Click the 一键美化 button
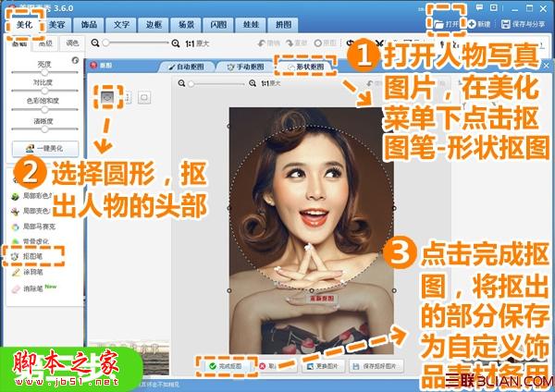The height and width of the screenshot is (392, 555). coord(45,149)
